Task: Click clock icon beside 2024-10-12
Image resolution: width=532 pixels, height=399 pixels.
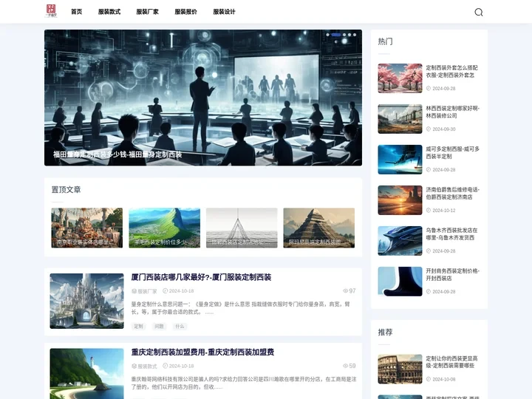Action: click(428, 211)
